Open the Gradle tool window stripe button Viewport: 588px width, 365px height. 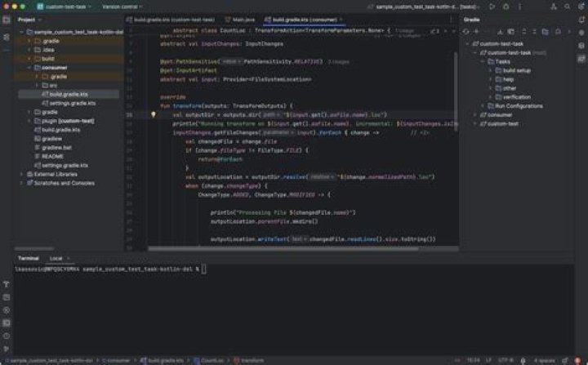pyautogui.click(x=581, y=59)
